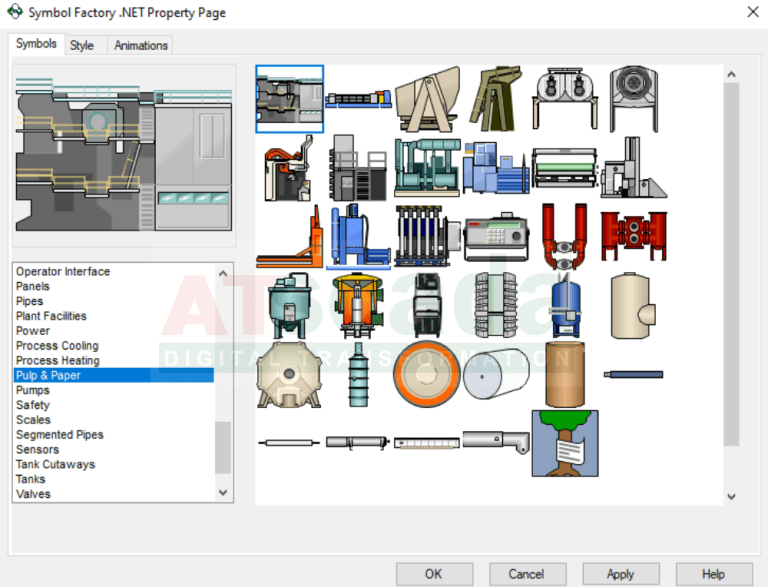Select Segmented Pipes category
768x587 pixels.
click(x=114, y=435)
